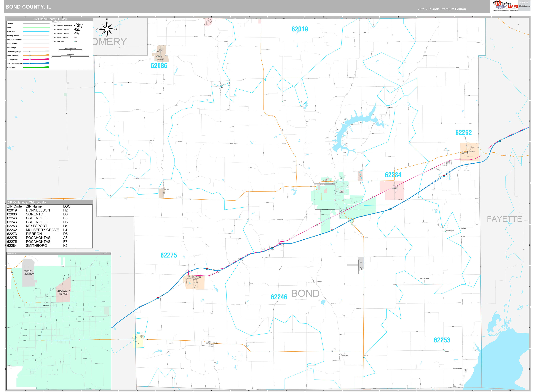Viewport: 535px width, 392px height.
Task: Click the POCAHONTAS row with LOC A8
Action: click(50, 238)
